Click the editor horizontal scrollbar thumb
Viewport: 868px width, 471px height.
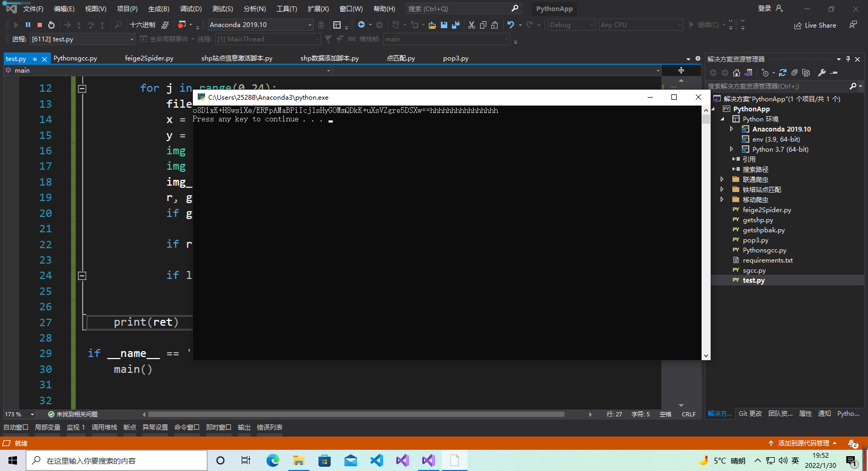tap(356, 414)
